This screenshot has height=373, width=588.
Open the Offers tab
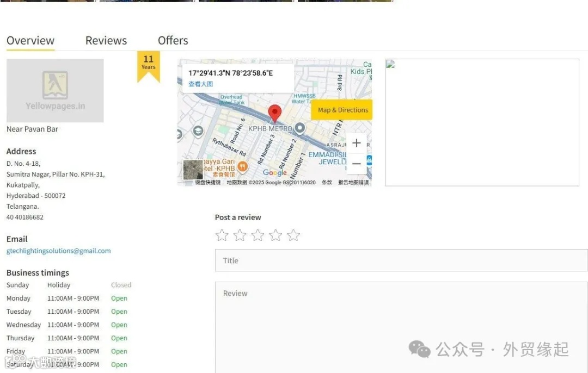point(173,40)
